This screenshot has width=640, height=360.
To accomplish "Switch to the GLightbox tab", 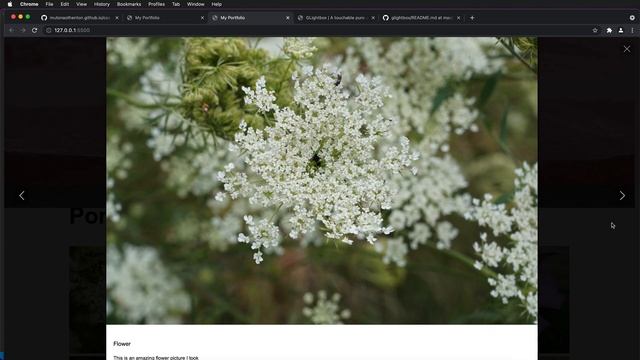I will tap(335, 18).
